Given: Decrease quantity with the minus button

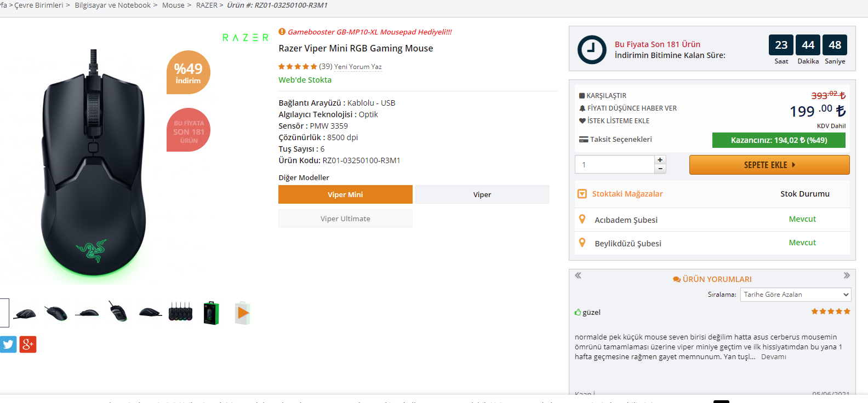Looking at the screenshot, I should 660,169.
